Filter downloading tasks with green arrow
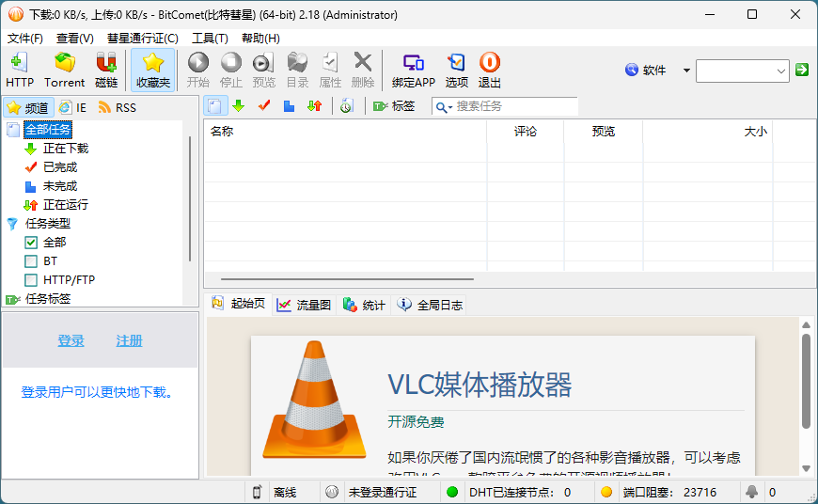 [x=239, y=106]
